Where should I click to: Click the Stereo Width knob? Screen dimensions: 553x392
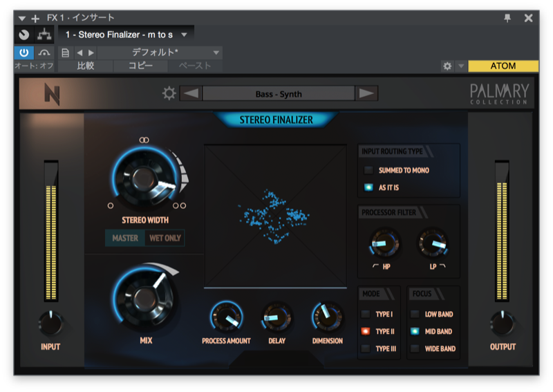pos(145,178)
